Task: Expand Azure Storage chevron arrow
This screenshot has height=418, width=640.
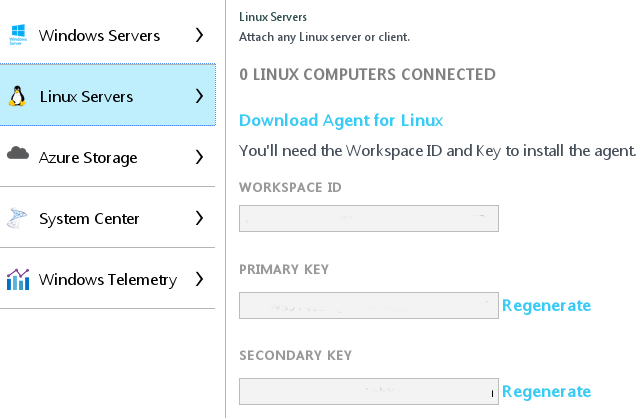Action: point(199,157)
